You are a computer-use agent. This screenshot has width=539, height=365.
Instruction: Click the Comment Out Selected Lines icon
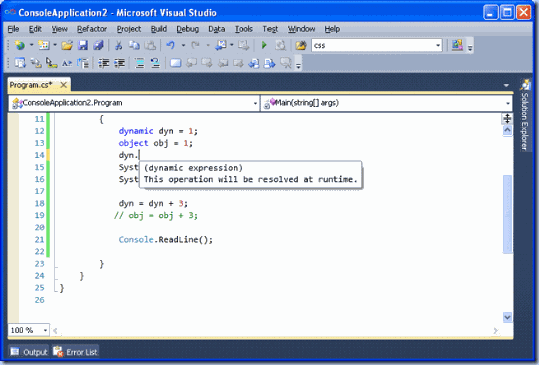point(140,63)
